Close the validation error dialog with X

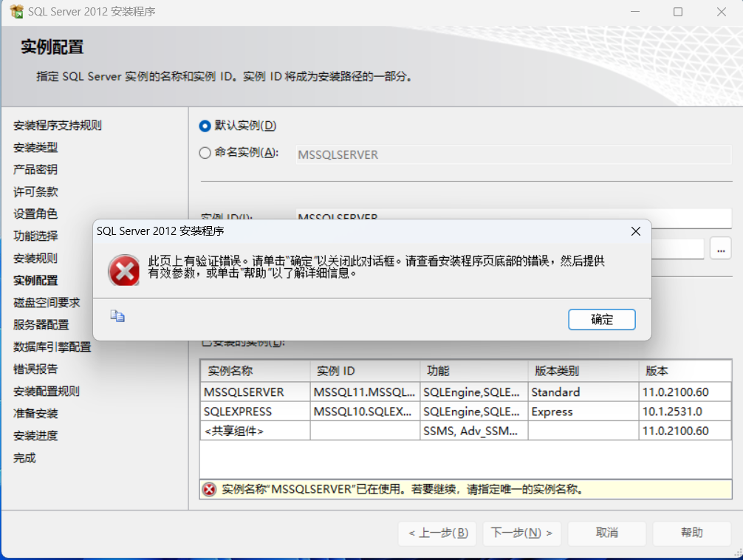click(636, 231)
